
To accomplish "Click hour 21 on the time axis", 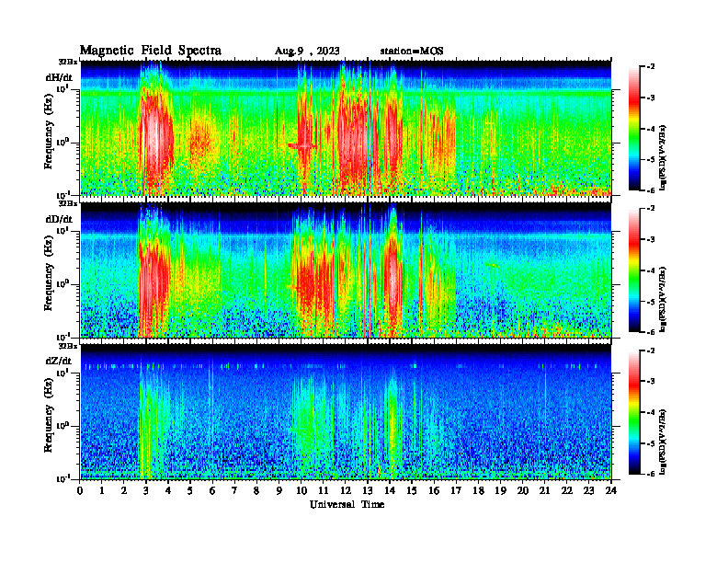I will [x=544, y=491].
